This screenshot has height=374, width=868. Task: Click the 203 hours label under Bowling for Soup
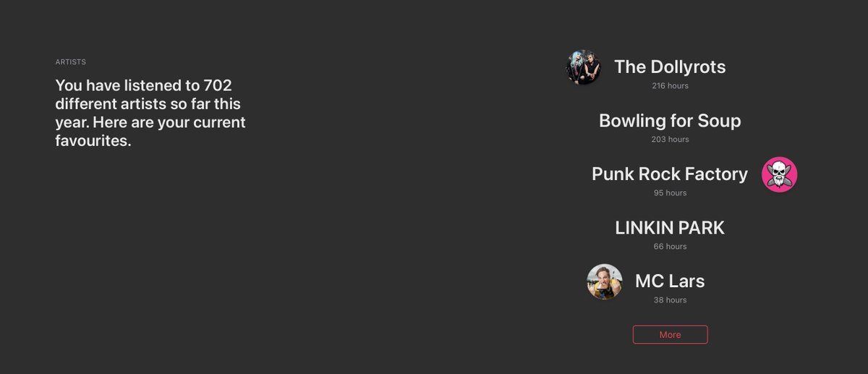tap(670, 140)
